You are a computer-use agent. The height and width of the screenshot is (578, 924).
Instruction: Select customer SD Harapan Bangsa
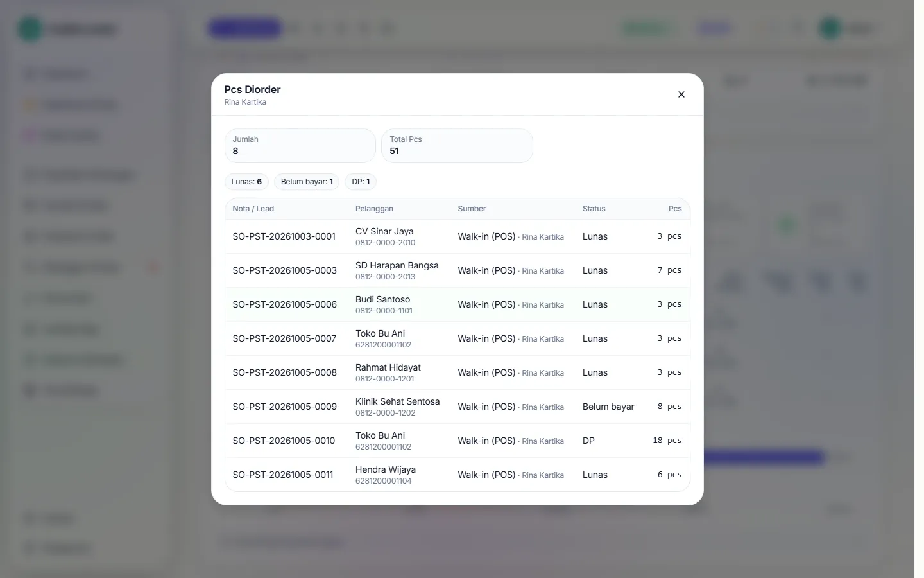397,265
